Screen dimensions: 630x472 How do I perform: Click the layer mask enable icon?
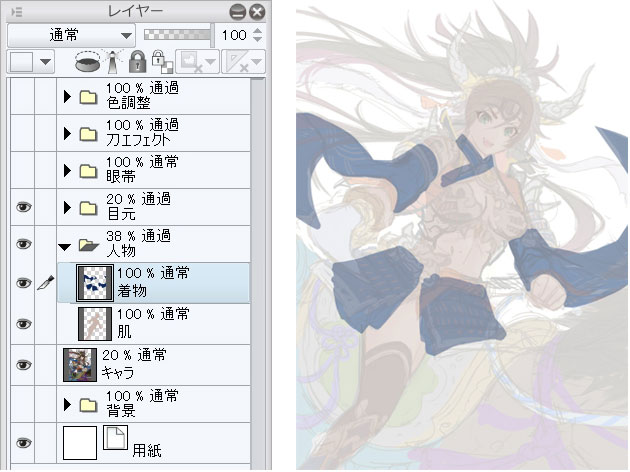pos(191,62)
